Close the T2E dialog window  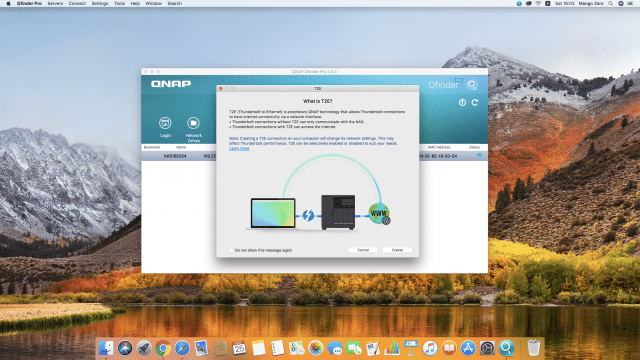click(221, 88)
